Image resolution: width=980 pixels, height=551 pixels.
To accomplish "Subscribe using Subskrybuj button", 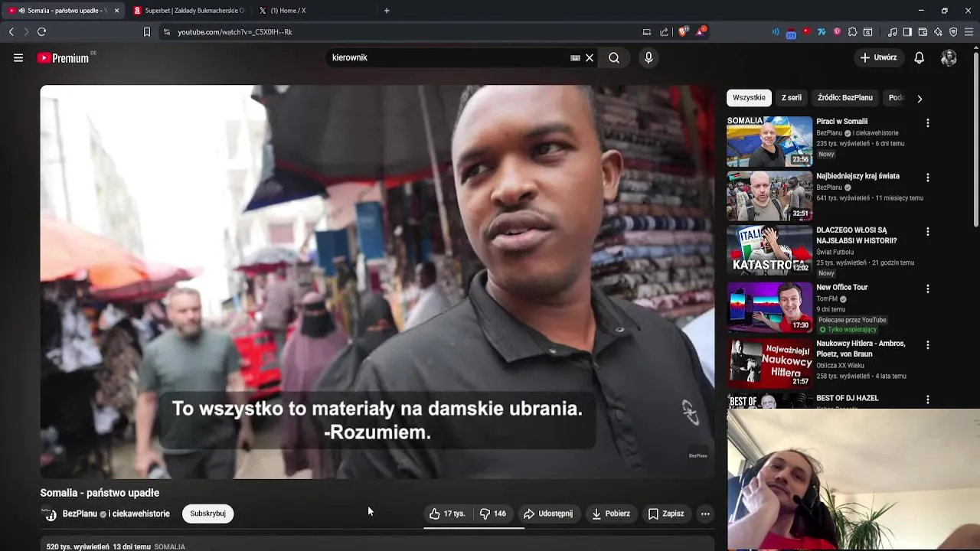I will coord(207,514).
